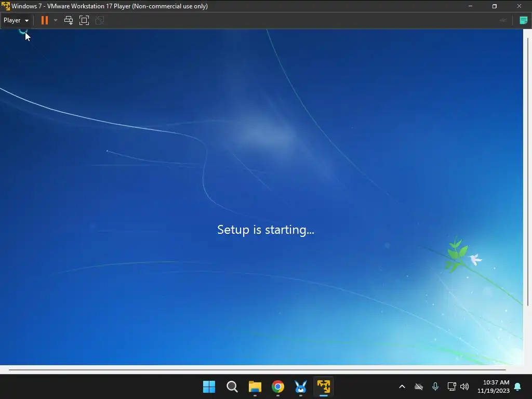532x399 pixels.
Task: Click the collapsed devices arrow icon
Action: [x=503, y=20]
